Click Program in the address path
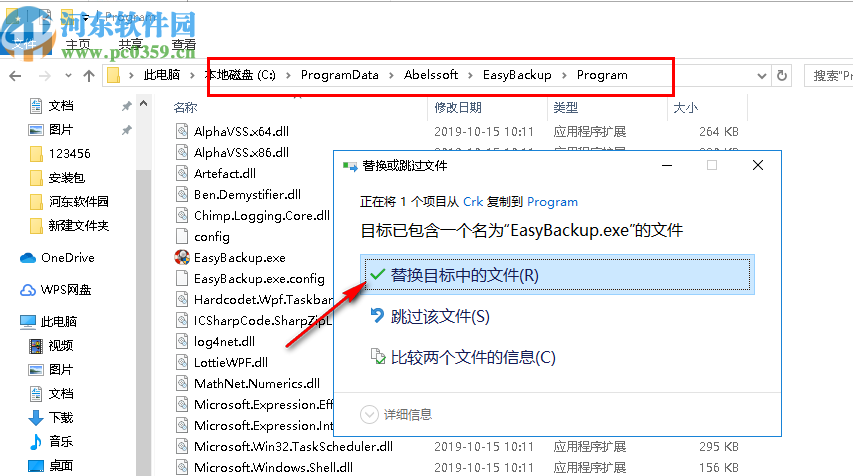Viewport: 853px width, 476px height. click(x=602, y=75)
